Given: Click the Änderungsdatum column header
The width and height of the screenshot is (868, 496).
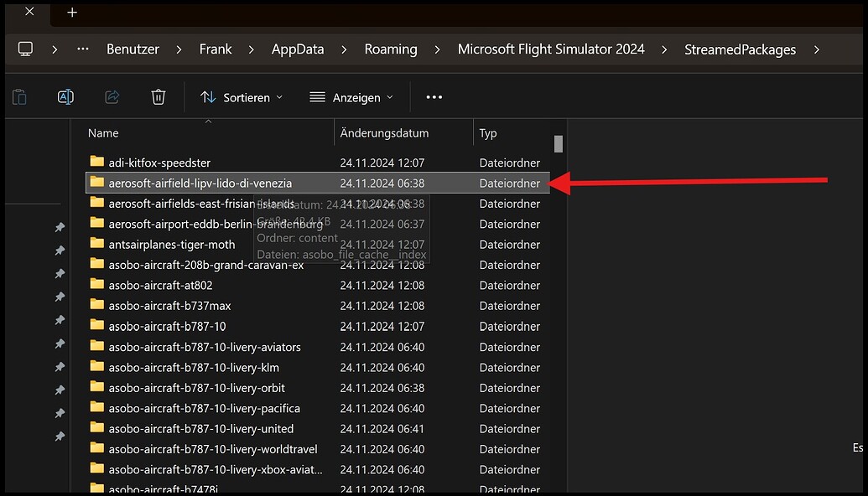Looking at the screenshot, I should (382, 132).
